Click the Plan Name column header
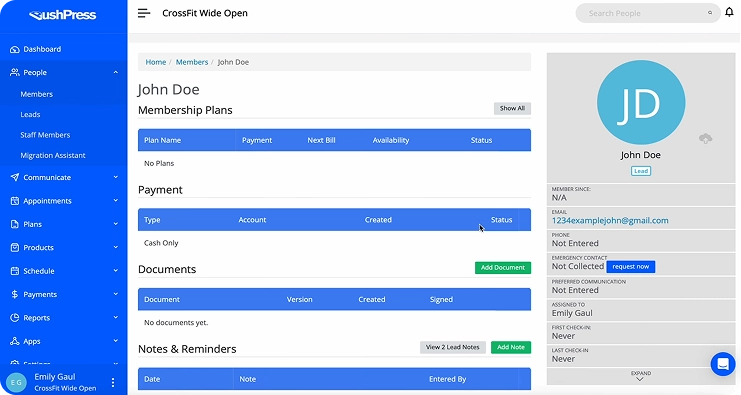Image resolution: width=741 pixels, height=395 pixels. 163,140
